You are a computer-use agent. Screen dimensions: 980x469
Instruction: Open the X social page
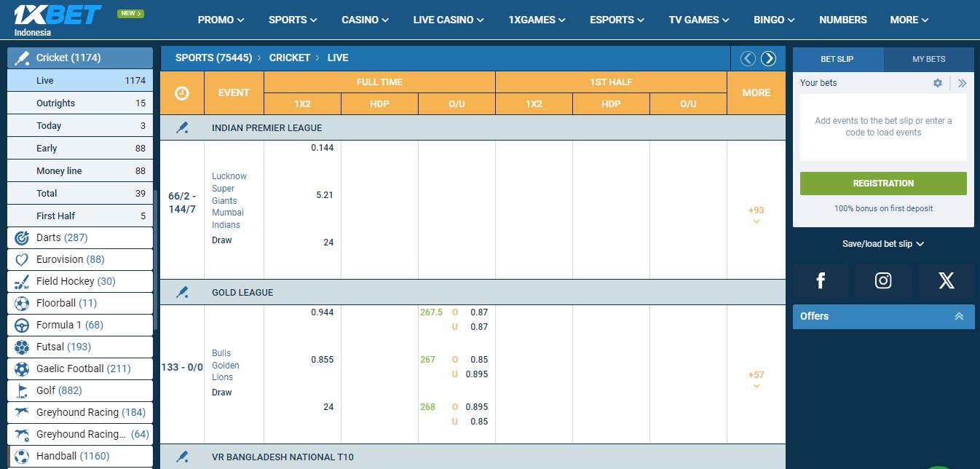[x=947, y=280]
